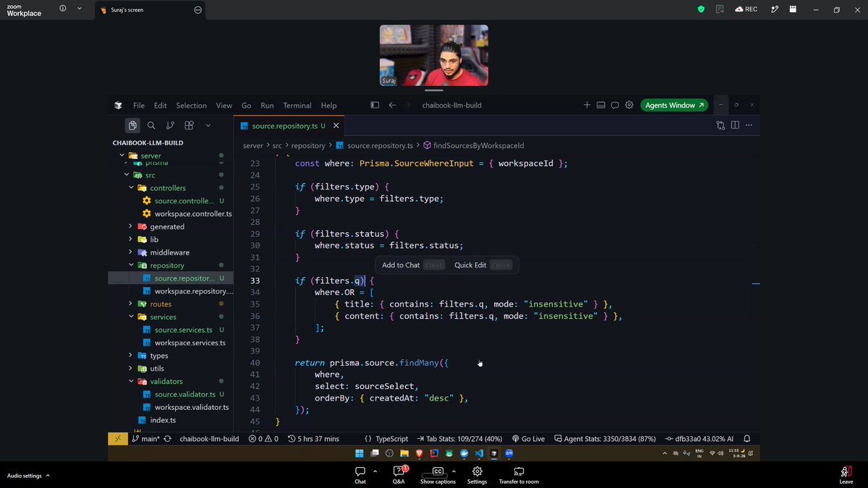Open source.validator.ts file

(x=184, y=394)
